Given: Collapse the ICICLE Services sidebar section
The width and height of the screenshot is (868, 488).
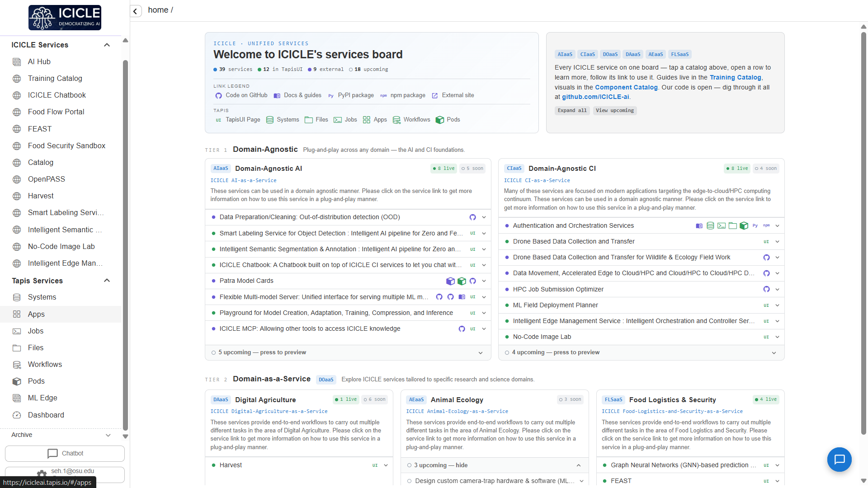Looking at the screenshot, I should point(107,45).
